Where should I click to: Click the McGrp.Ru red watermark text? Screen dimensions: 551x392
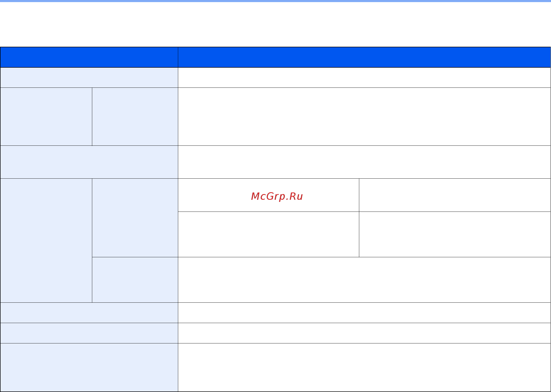[277, 196]
